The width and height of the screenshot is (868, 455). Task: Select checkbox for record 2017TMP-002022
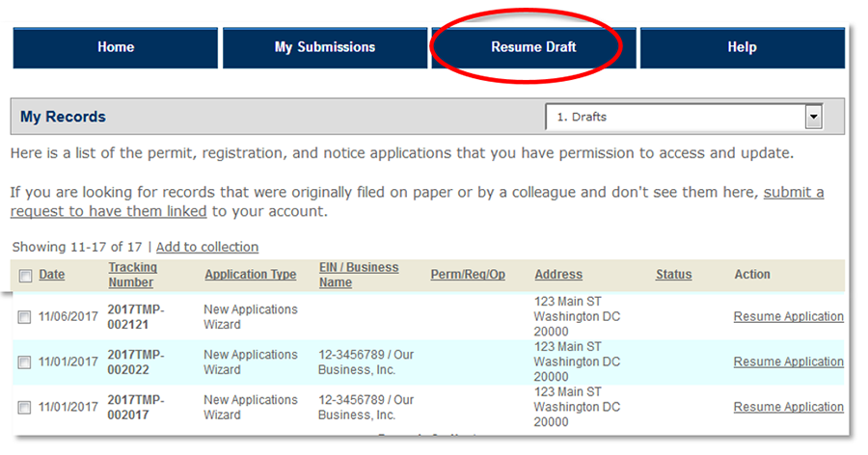pyautogui.click(x=25, y=362)
